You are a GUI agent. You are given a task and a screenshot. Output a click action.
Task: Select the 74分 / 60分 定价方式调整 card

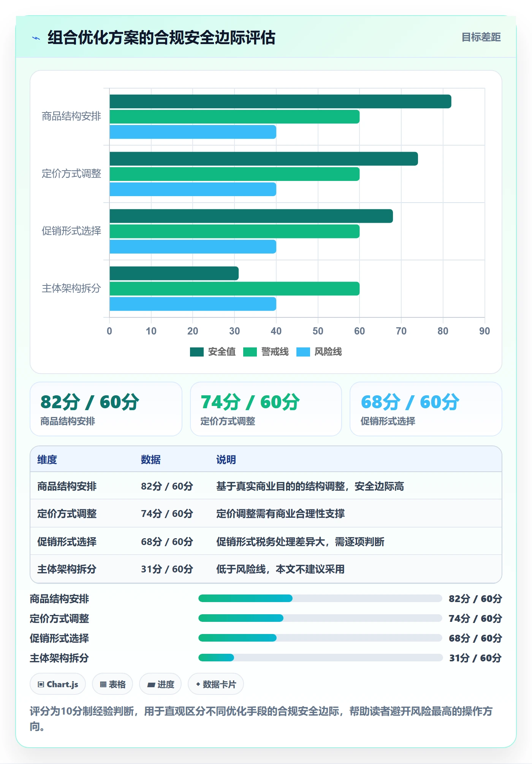(266, 409)
